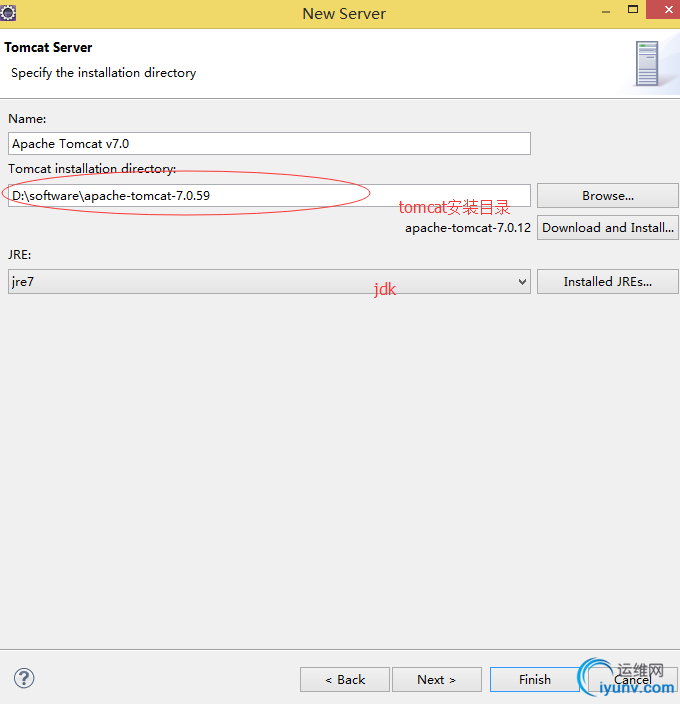Click the apache-tomcat-7.0.12 version text
The image size is (680, 704).
point(468,228)
